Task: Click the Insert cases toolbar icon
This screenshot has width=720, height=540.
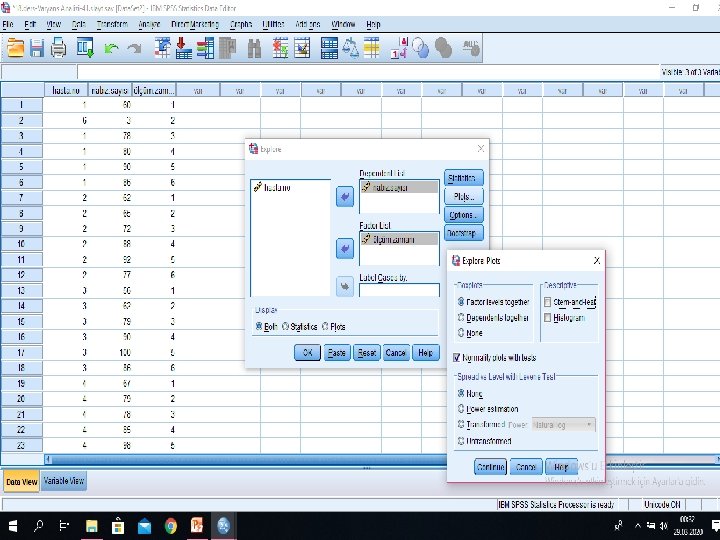Action: click(280, 48)
